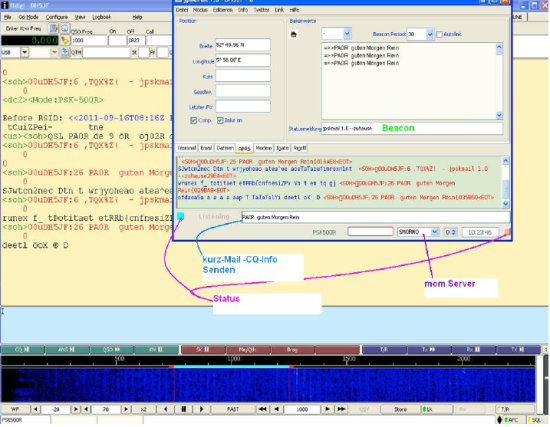Viewport: 550px width, 427px height.
Task: Toggle the T/R button below waterfall
Action: pos(514,409)
